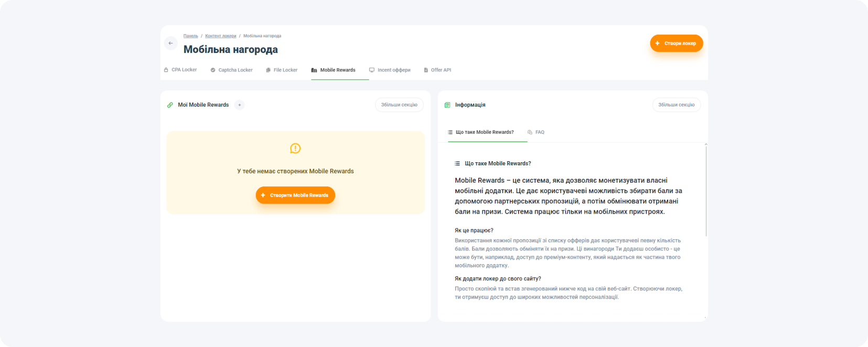Click the orange warning exclamation icon
This screenshot has height=347, width=868.
295,149
